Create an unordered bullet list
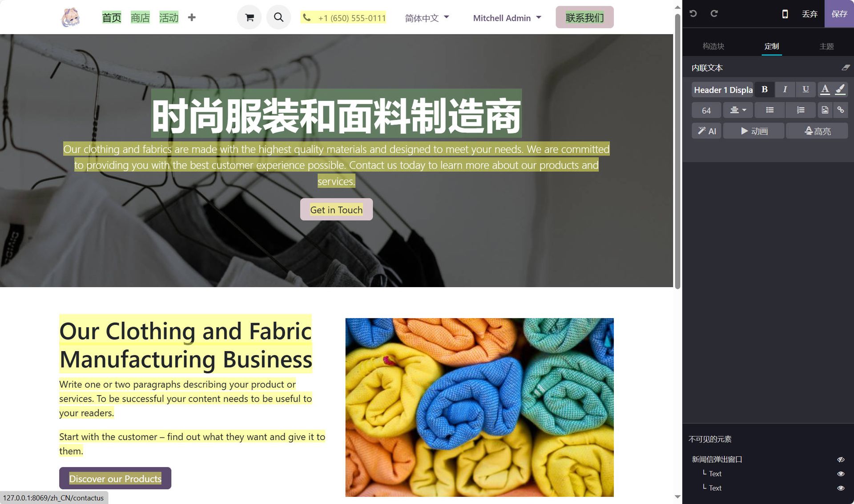The image size is (854, 504). point(769,110)
